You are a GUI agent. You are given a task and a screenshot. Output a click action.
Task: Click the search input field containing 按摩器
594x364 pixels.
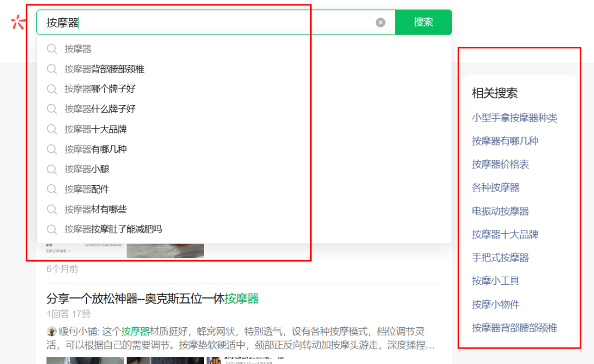point(209,23)
